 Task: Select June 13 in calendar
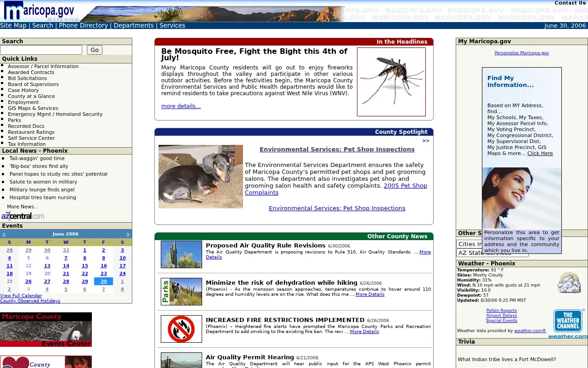click(47, 266)
